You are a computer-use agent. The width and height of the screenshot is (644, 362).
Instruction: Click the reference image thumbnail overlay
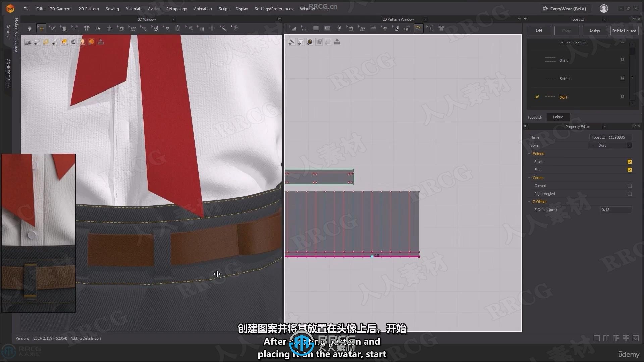click(x=39, y=233)
